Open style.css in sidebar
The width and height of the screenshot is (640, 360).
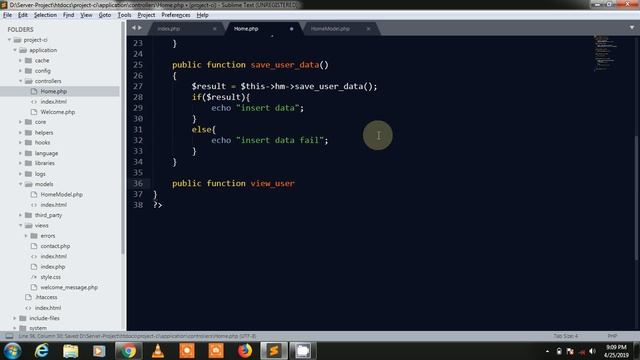point(51,277)
